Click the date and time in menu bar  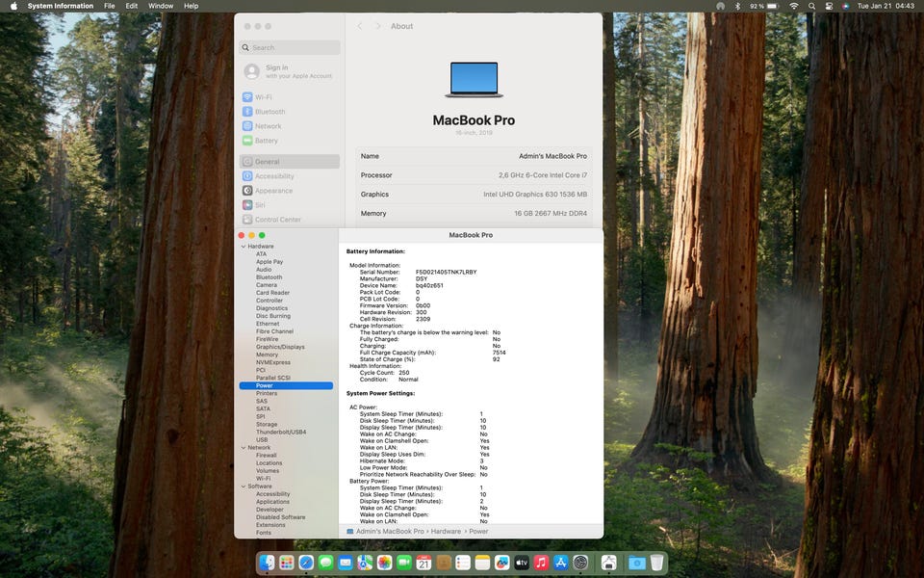coord(885,6)
